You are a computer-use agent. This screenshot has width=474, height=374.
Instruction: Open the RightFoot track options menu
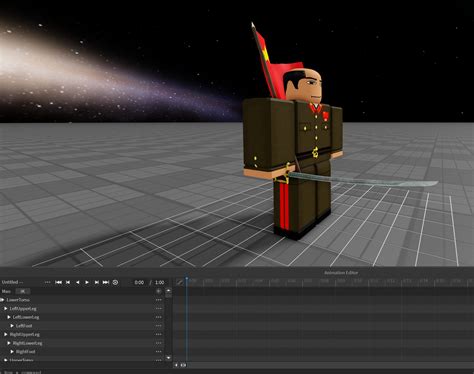pos(159,351)
